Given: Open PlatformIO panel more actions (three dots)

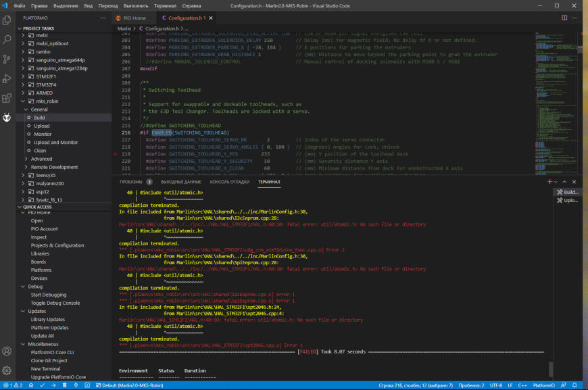Looking at the screenshot, I should [x=103, y=18].
